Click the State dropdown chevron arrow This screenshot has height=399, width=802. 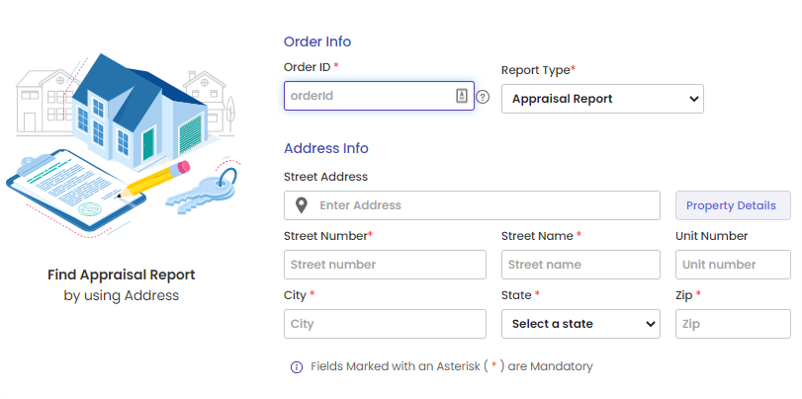point(650,324)
